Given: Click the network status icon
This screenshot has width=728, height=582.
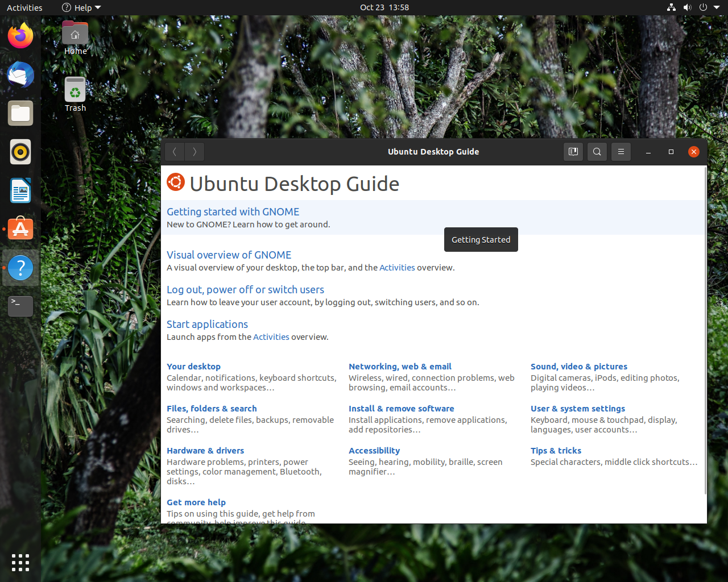Looking at the screenshot, I should 672,7.
